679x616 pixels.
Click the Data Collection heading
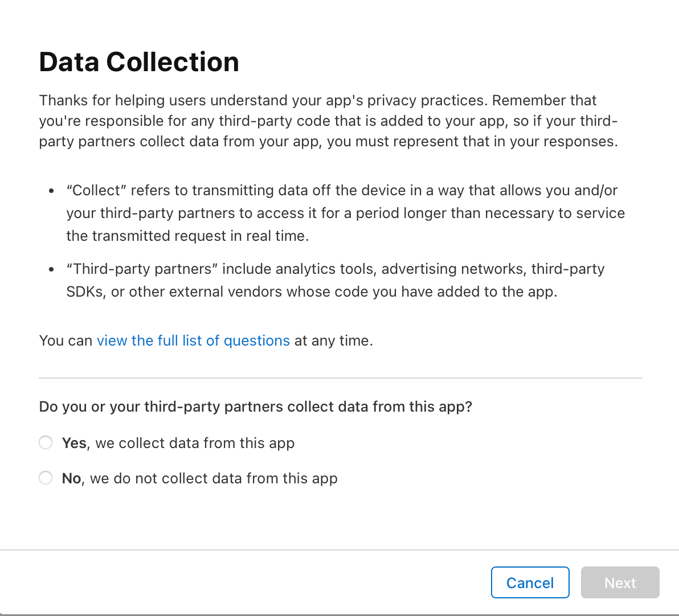pos(139,62)
